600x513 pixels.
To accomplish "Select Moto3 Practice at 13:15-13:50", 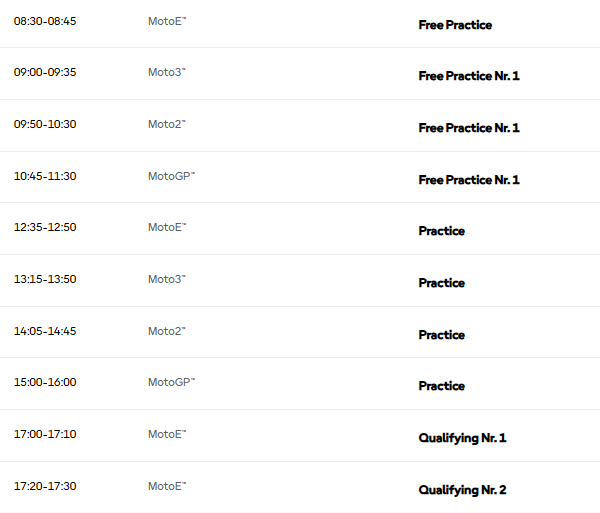I will 300,281.
